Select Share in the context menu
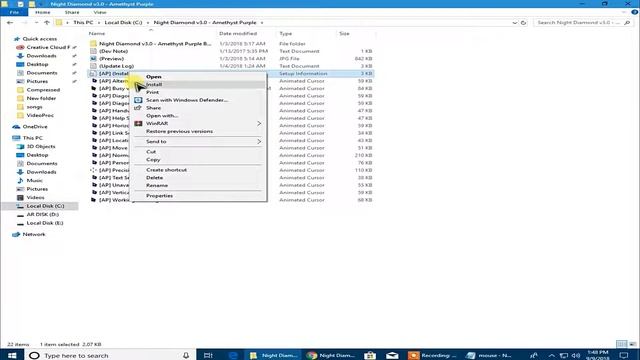This screenshot has height=360, width=640. click(x=153, y=108)
